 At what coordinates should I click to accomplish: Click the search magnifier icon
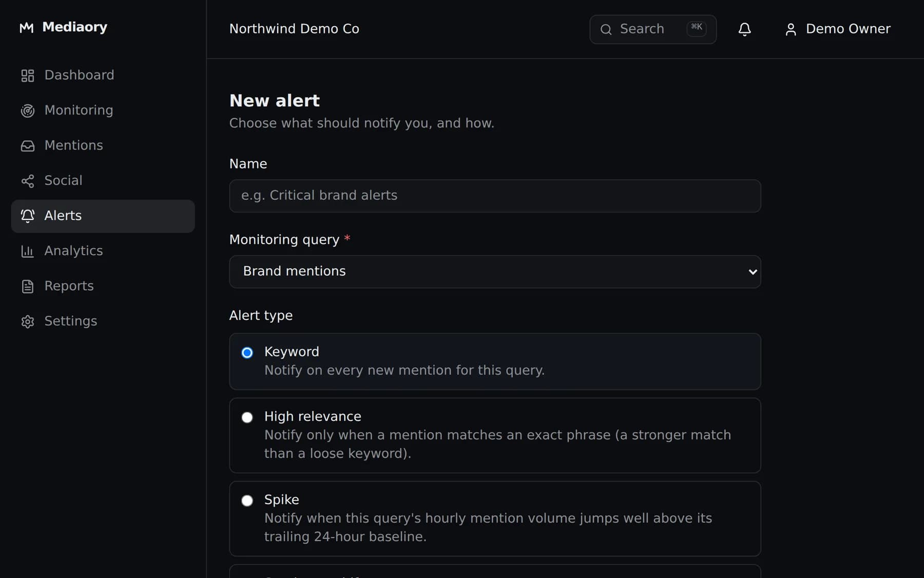pyautogui.click(x=606, y=29)
